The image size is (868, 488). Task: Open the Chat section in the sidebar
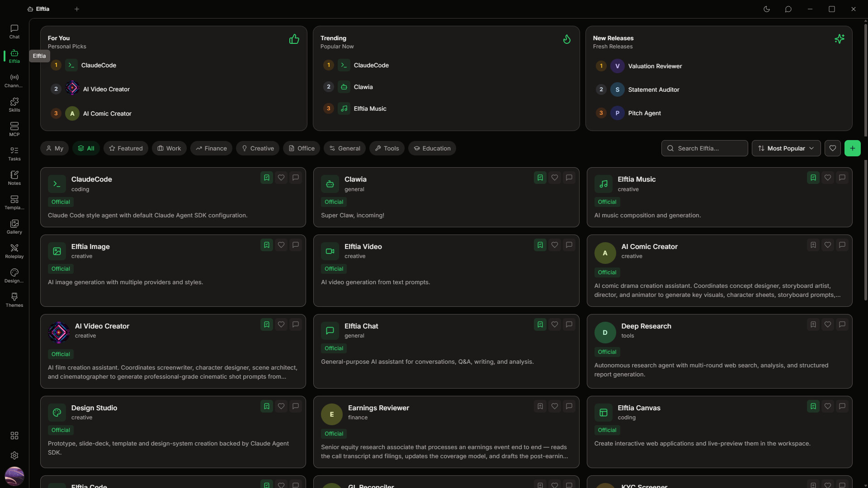tap(14, 32)
